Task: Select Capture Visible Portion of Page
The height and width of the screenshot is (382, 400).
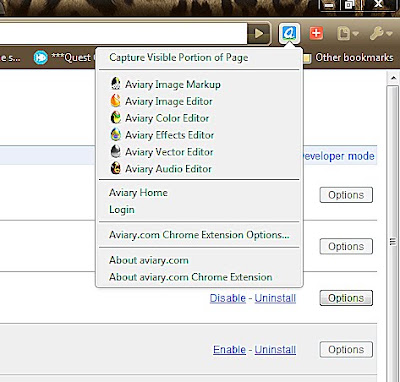Action: click(179, 57)
